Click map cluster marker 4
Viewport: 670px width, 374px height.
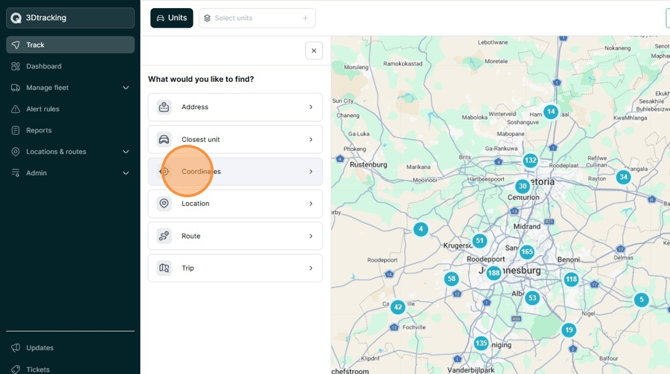point(421,229)
